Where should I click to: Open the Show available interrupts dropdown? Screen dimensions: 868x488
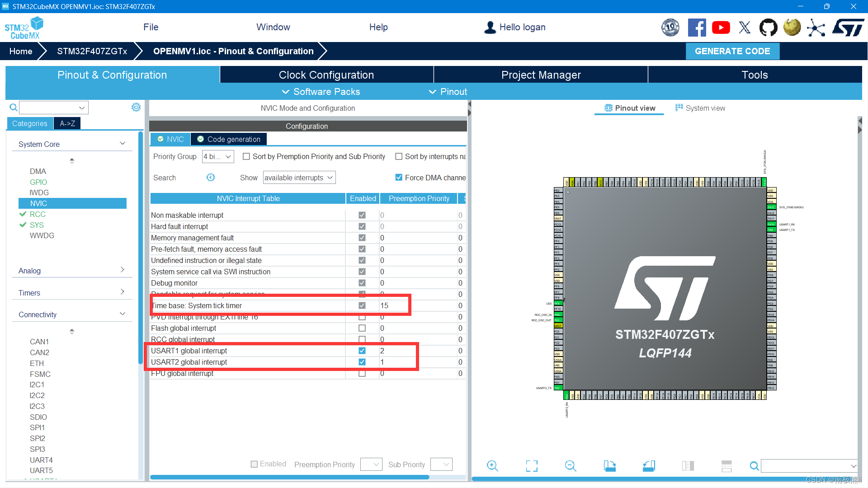pyautogui.click(x=299, y=178)
